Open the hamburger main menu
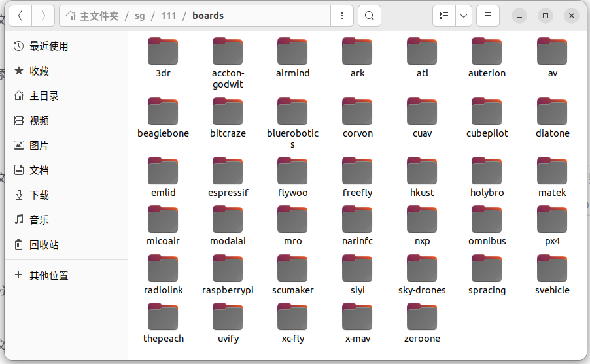The image size is (590, 364). point(488,16)
